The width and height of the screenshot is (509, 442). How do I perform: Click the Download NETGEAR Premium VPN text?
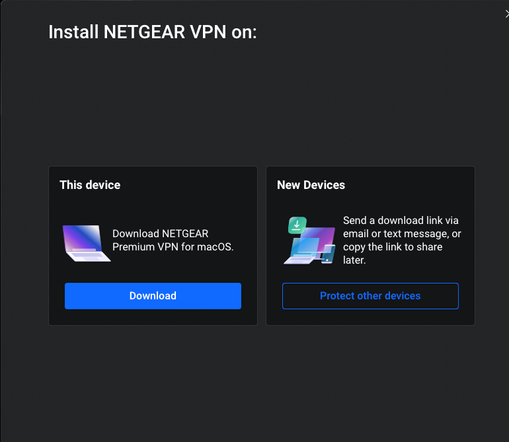click(x=173, y=240)
